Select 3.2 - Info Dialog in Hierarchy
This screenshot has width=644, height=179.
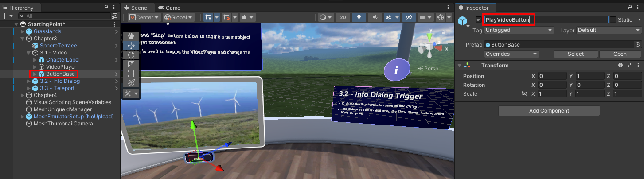(60, 81)
